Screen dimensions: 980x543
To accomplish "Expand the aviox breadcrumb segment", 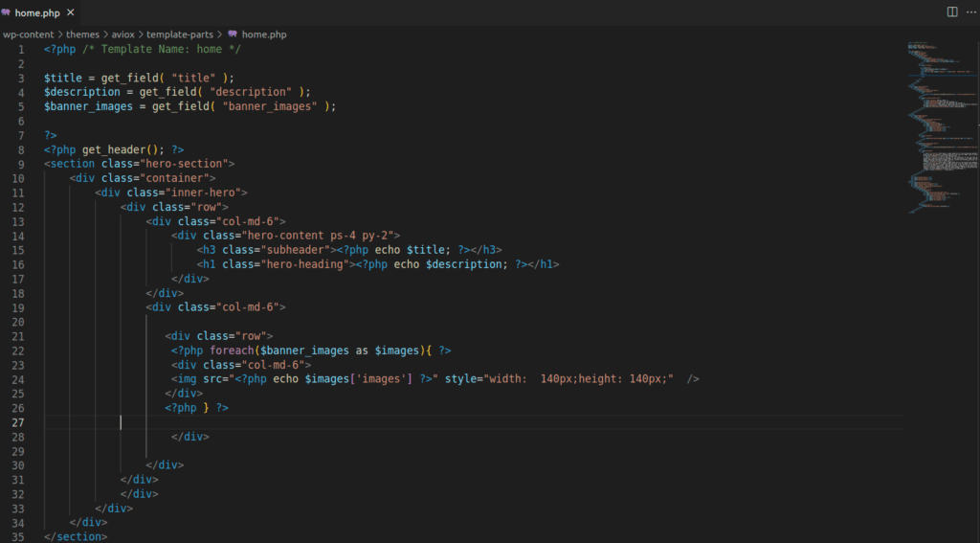I will [122, 34].
